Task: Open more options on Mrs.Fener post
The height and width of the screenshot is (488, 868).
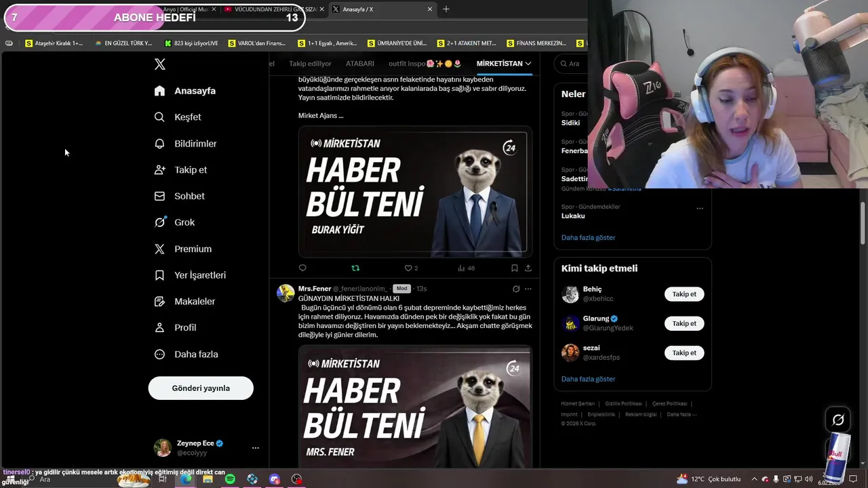Action: coord(528,289)
